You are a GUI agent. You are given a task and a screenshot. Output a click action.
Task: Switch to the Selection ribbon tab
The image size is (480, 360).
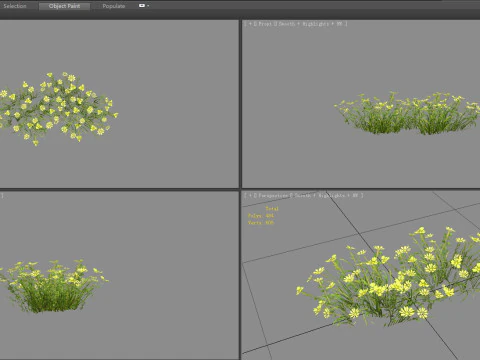pyautogui.click(x=15, y=6)
